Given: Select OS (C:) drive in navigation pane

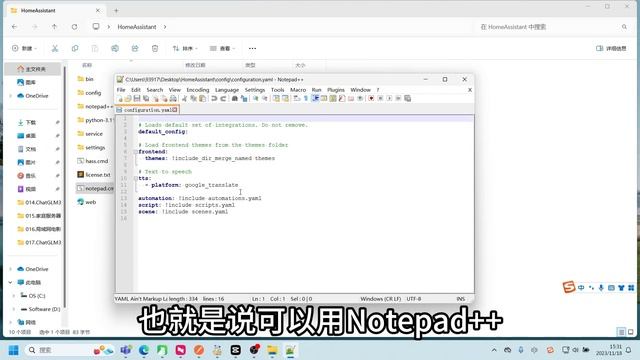Looking at the screenshot, I should 33,296.
